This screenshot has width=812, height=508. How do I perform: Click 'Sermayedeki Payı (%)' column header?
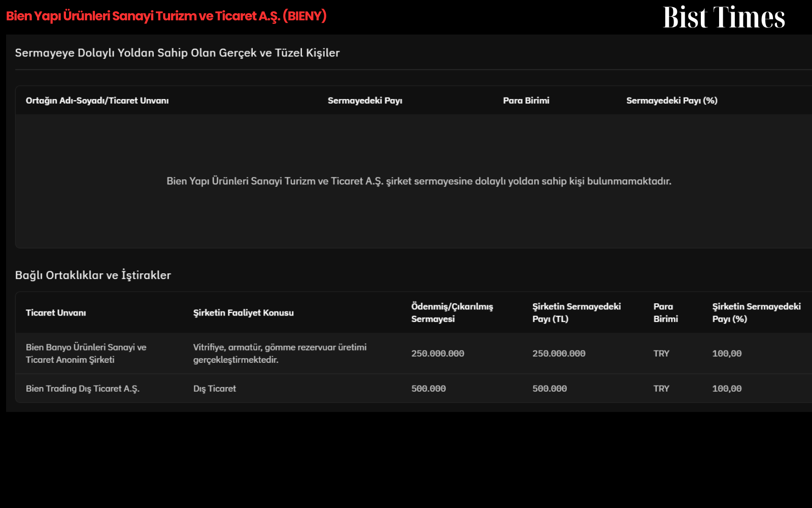click(672, 101)
